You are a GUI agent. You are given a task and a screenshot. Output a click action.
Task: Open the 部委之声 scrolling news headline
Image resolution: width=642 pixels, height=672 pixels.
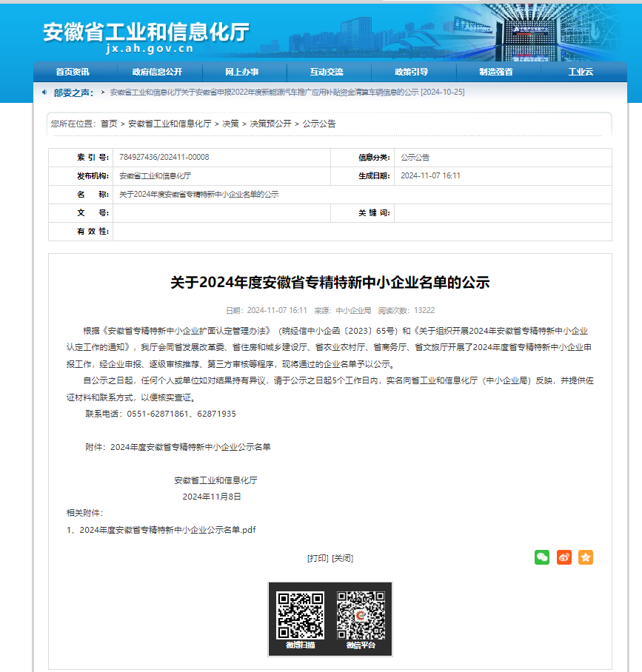287,93
